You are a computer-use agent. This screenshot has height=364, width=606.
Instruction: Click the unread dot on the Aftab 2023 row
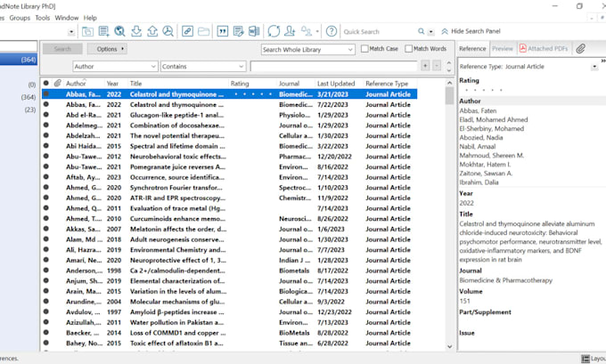pyautogui.click(x=46, y=177)
